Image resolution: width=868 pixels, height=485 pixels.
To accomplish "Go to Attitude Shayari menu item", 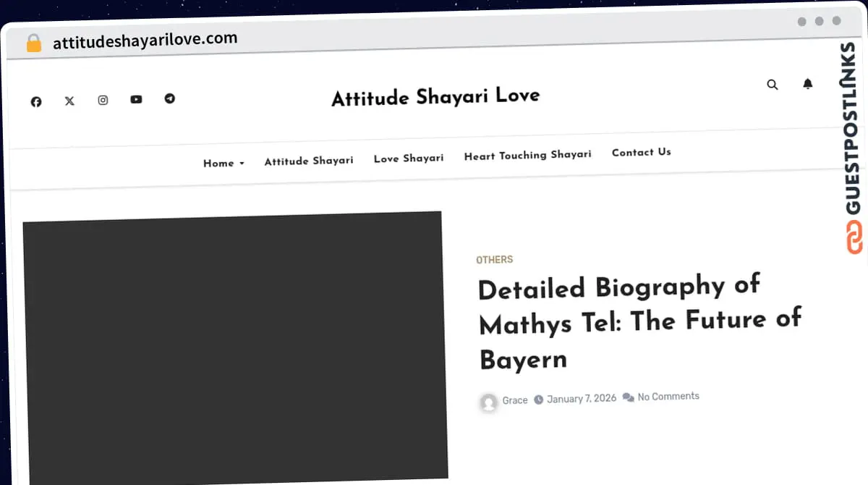I will tap(309, 161).
